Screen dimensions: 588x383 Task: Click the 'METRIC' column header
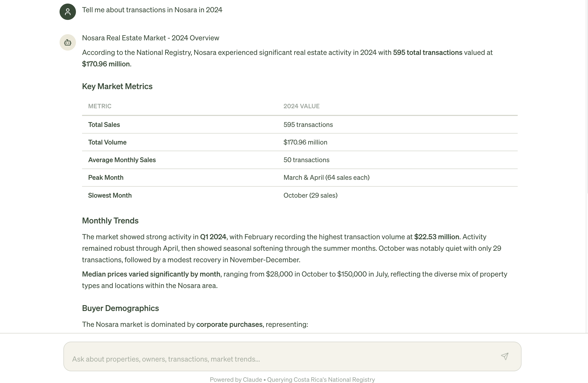tap(99, 106)
